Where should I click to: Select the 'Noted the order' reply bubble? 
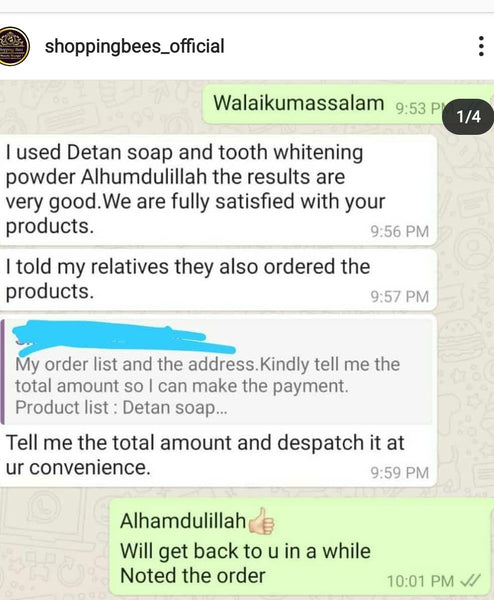tap(302, 547)
